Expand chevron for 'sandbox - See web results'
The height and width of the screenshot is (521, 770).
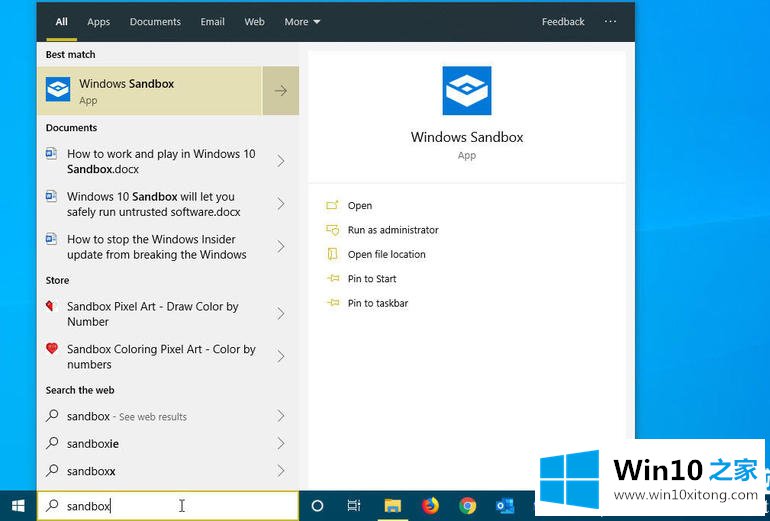(x=281, y=416)
